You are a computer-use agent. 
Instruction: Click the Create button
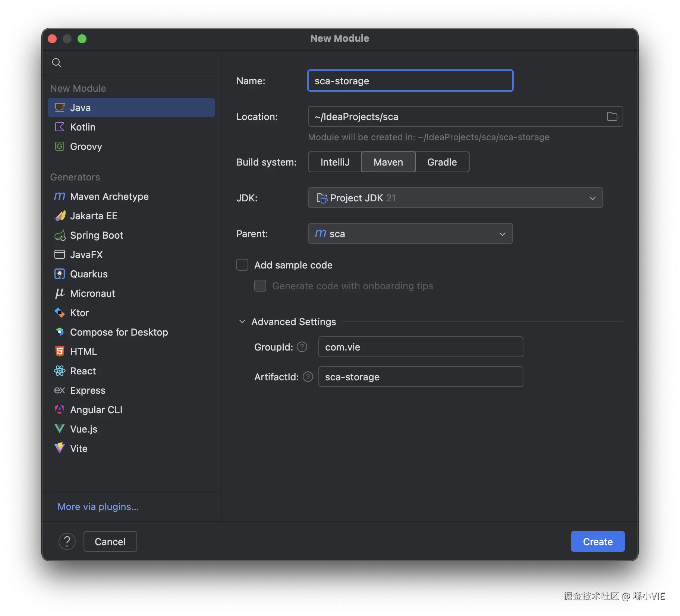tap(598, 541)
